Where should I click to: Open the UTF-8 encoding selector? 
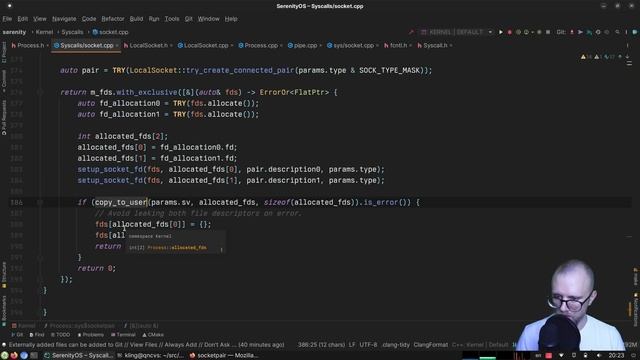click(368, 344)
